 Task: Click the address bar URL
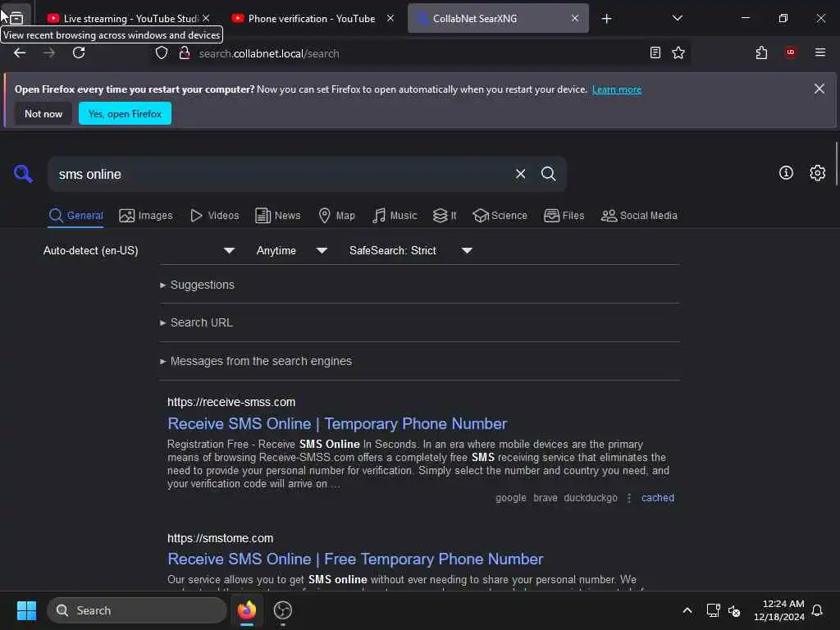click(x=269, y=53)
